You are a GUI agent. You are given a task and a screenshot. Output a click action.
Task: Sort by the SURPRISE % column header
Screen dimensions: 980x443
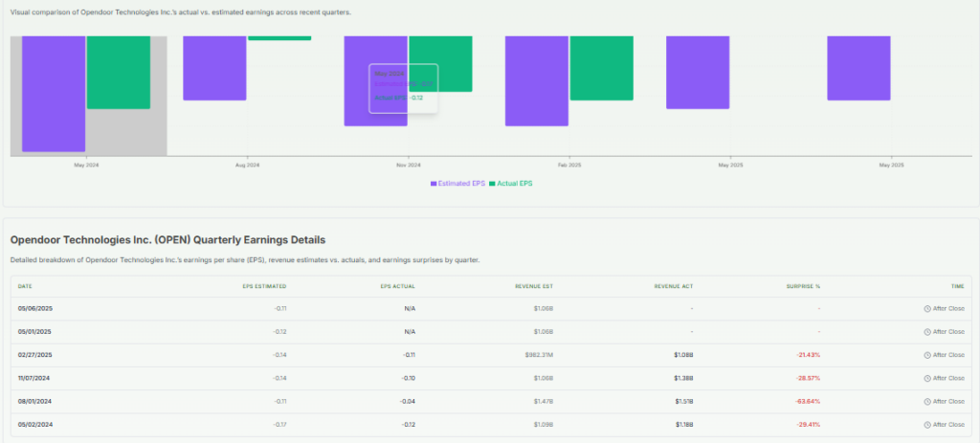(x=803, y=286)
